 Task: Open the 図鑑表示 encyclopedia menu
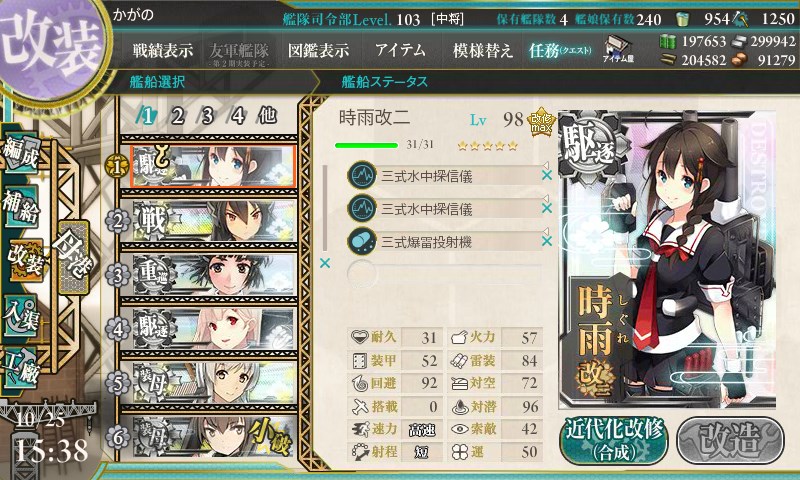(318, 50)
